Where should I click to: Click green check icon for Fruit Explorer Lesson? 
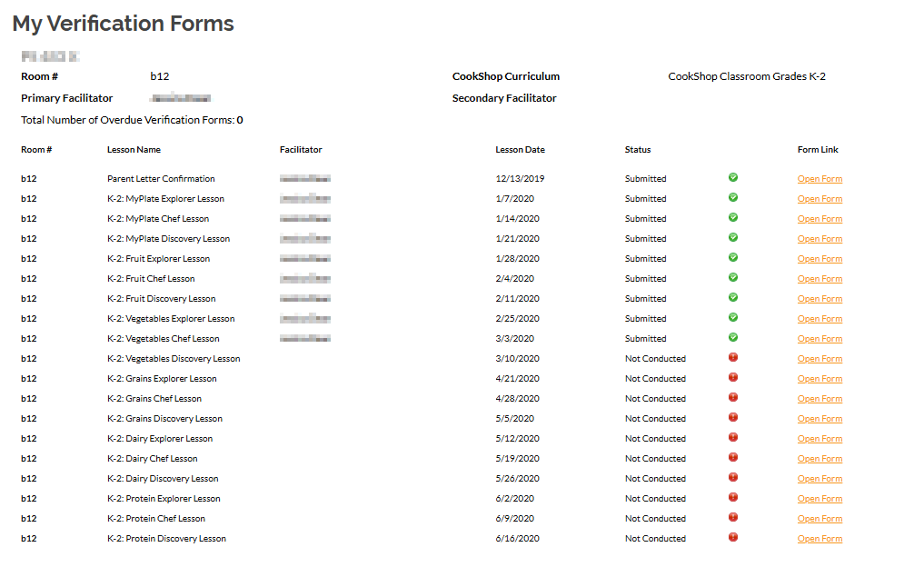733,258
